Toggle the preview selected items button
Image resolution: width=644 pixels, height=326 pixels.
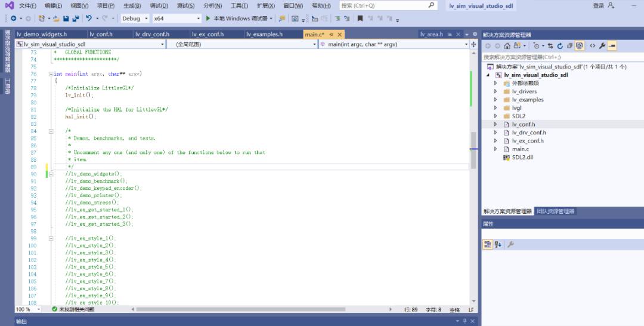(x=612, y=45)
